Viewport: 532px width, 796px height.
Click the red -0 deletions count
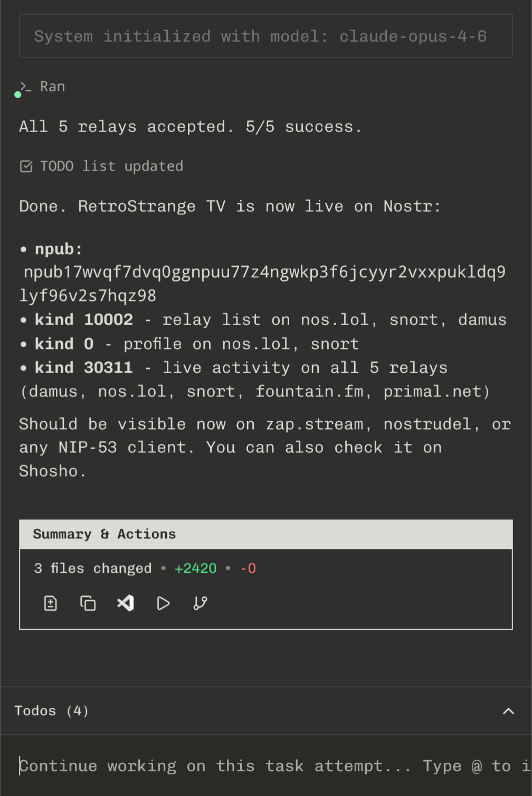[x=248, y=568]
